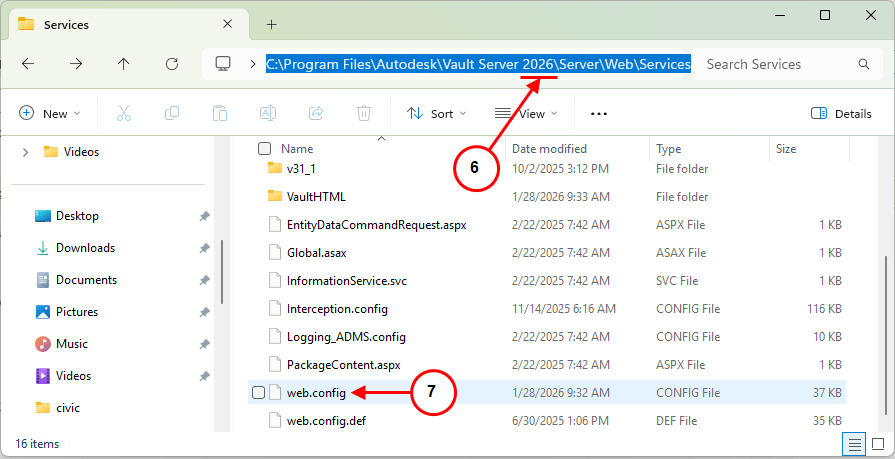This screenshot has height=459, width=895.
Task: Minimize the File Explorer window
Action: pyautogui.click(x=778, y=15)
